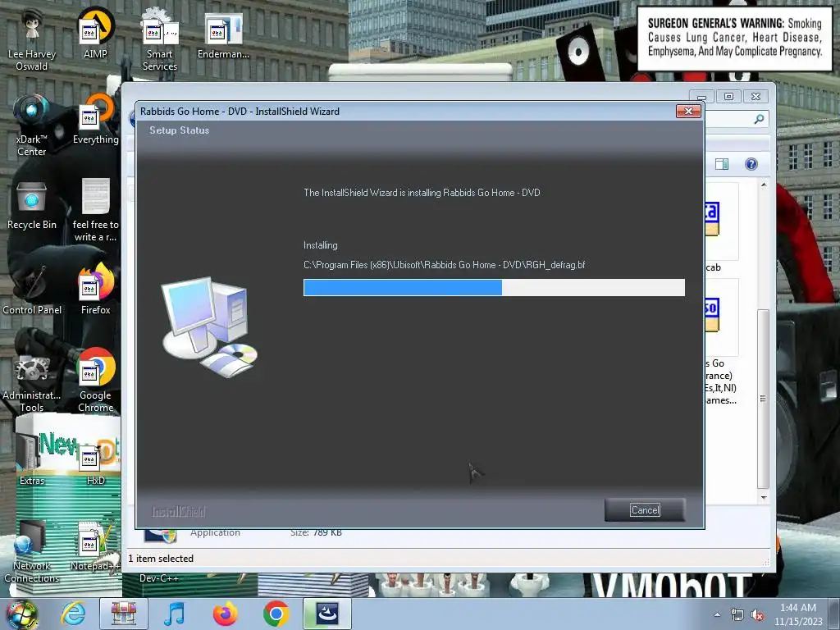The height and width of the screenshot is (630, 840).
Task: Toggle the Explorer preview pane button
Action: pyautogui.click(x=722, y=164)
